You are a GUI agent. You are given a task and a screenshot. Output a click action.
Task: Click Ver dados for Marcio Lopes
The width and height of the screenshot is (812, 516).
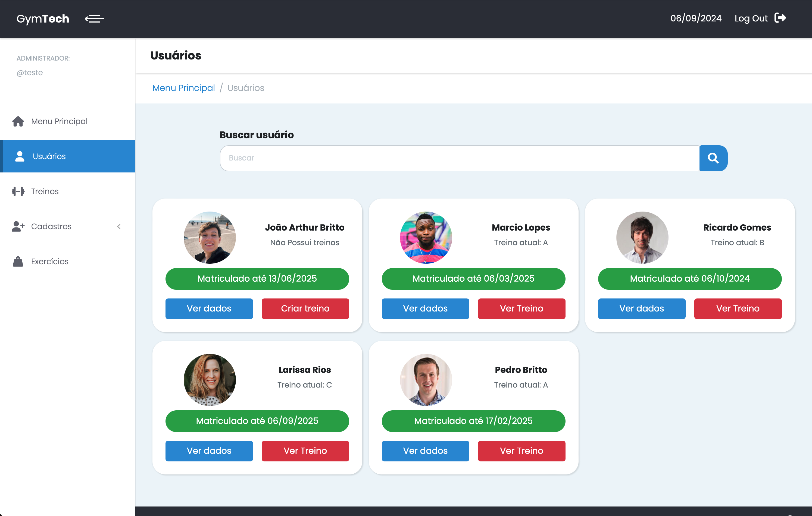[425, 309]
